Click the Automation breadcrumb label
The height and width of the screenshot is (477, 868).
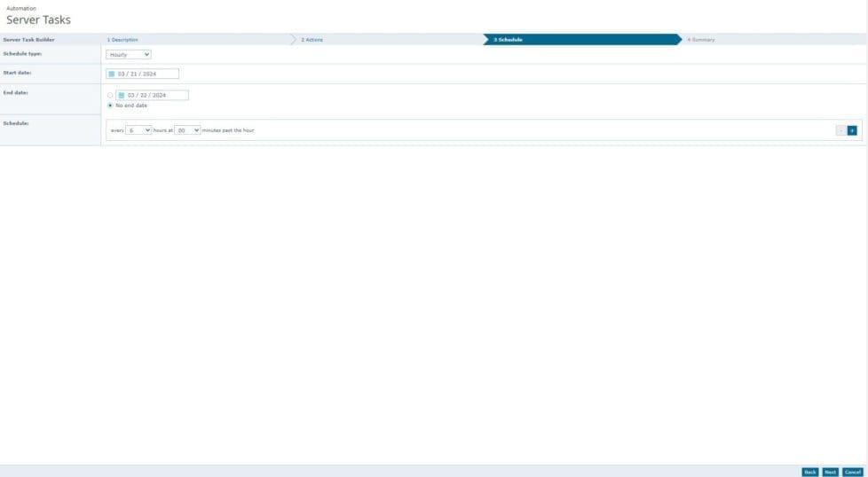pos(21,8)
